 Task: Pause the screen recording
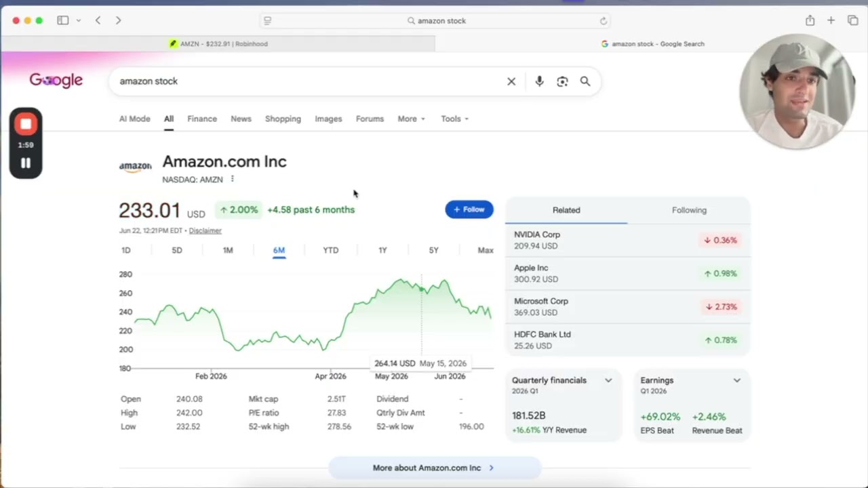[26, 163]
